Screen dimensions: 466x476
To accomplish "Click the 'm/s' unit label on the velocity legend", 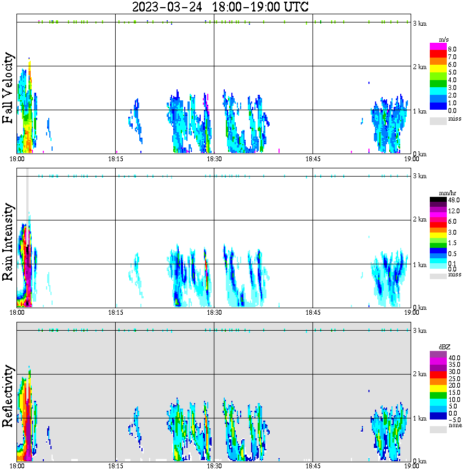I will [x=444, y=40].
